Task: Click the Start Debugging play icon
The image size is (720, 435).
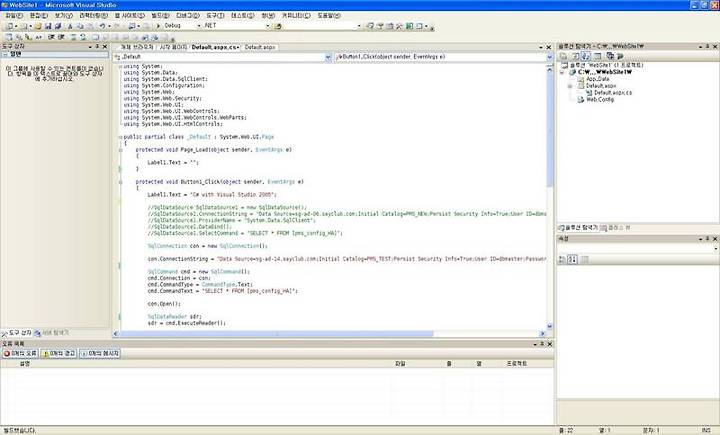Action: pos(158,26)
